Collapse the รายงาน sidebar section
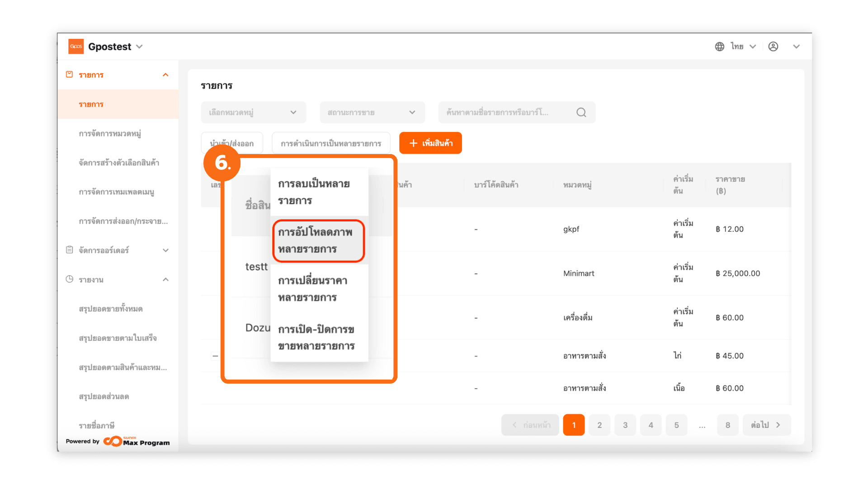 165,280
